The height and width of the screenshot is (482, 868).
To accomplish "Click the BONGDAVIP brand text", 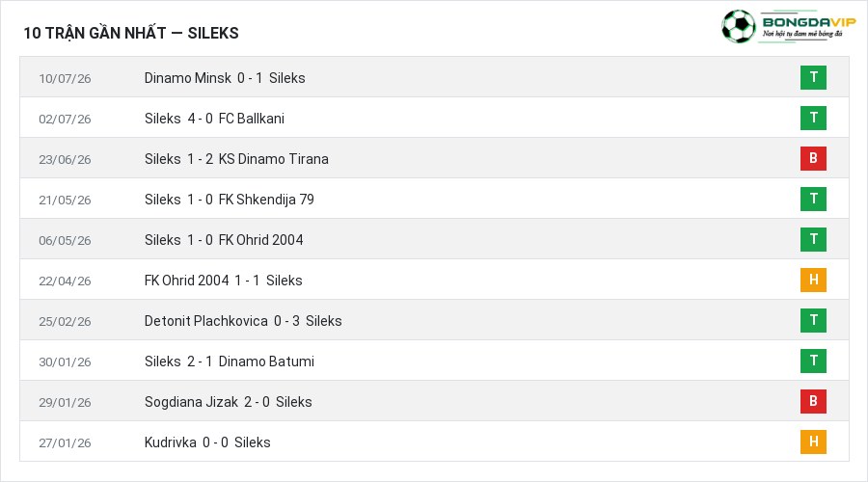I will pyautogui.click(x=809, y=22).
